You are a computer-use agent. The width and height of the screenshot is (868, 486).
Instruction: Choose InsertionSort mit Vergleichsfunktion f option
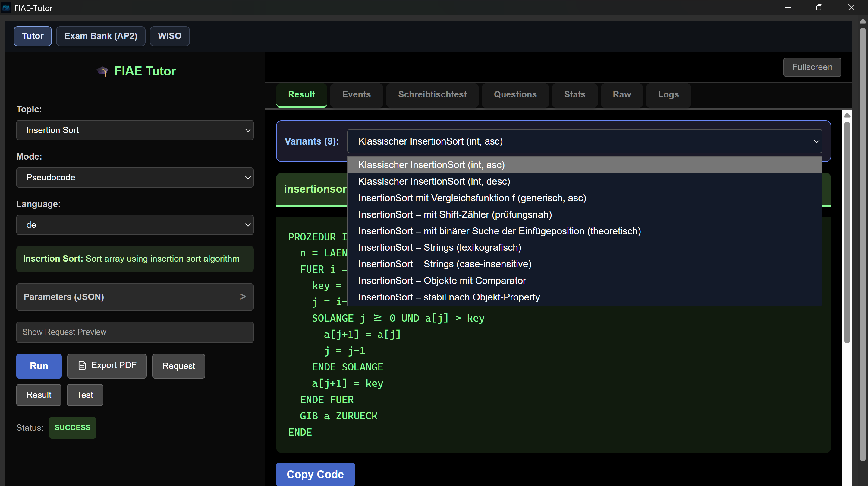point(584,198)
